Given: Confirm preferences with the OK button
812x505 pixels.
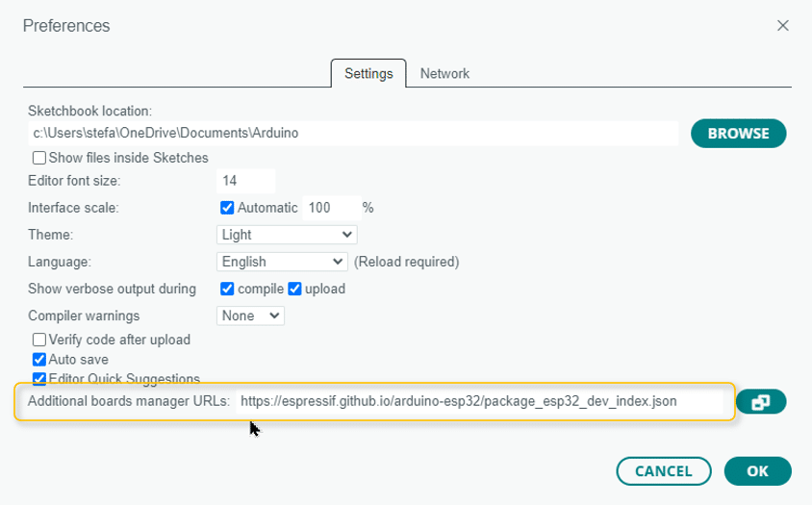Looking at the screenshot, I should coord(757,470).
